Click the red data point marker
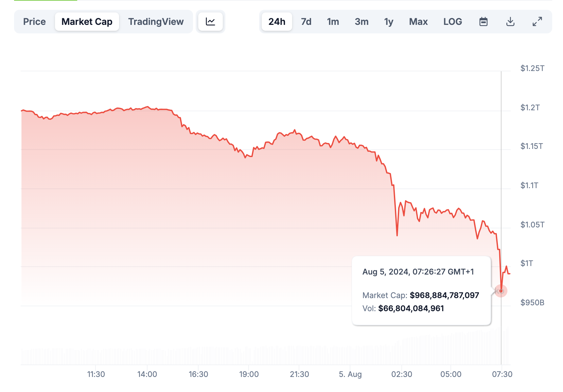The image size is (563, 392). [x=501, y=291]
